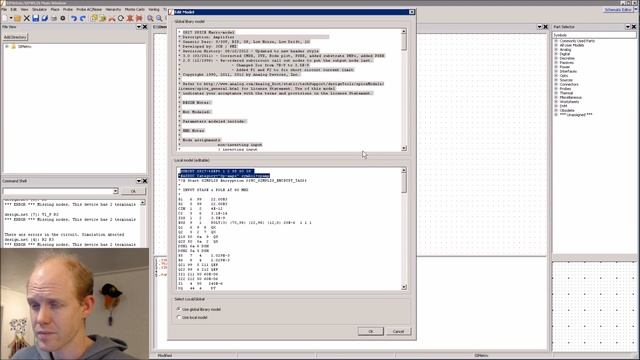Click the Add Directory button
Image resolution: width=640 pixels, height=360 pixels.
[x=15, y=37]
